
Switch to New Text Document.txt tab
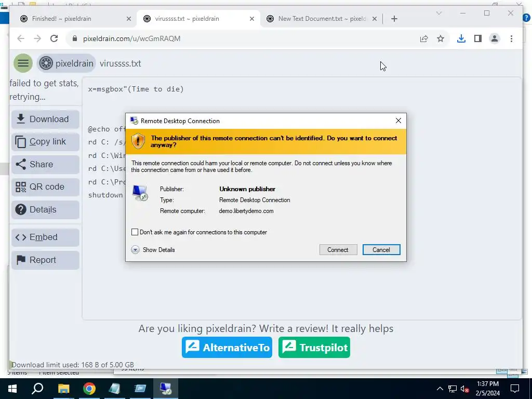tap(321, 19)
